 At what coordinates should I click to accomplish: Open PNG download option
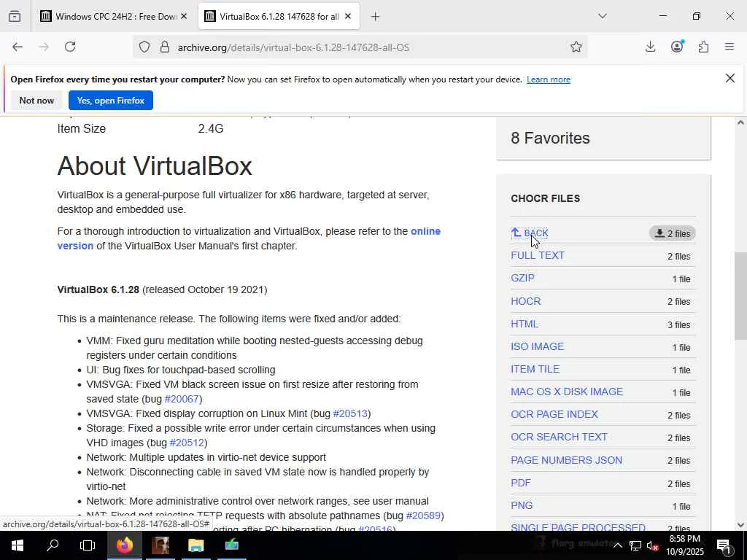pos(521,506)
